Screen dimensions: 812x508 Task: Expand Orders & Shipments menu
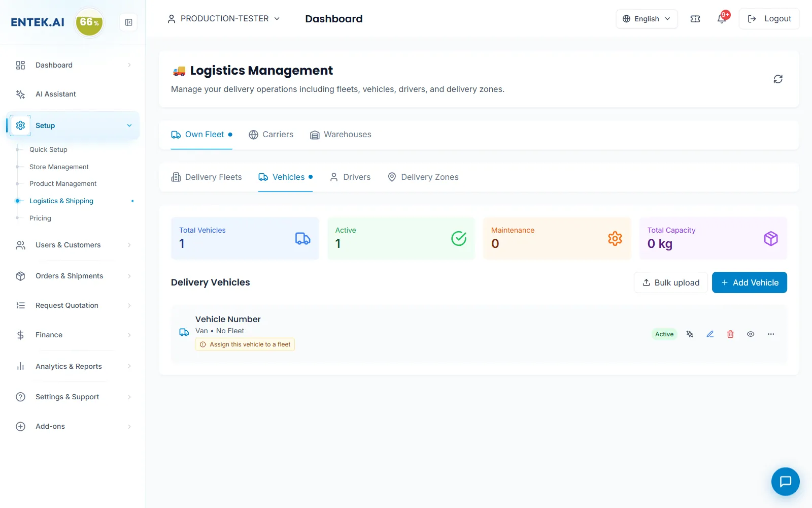click(73, 276)
